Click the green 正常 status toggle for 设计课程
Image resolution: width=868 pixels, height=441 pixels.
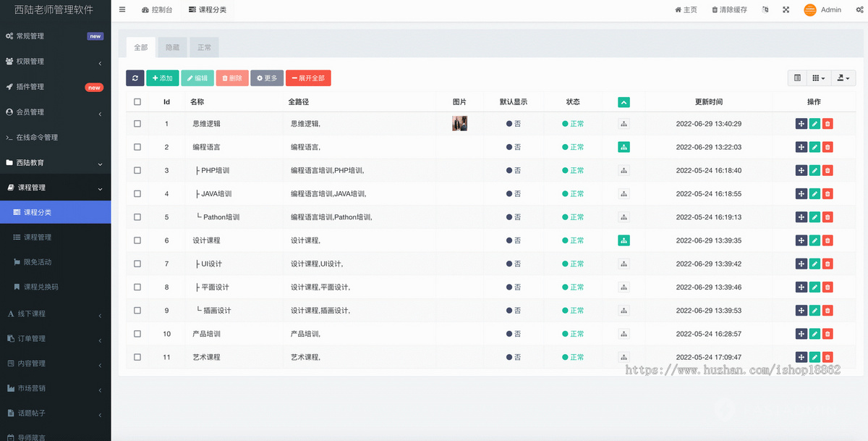click(574, 240)
